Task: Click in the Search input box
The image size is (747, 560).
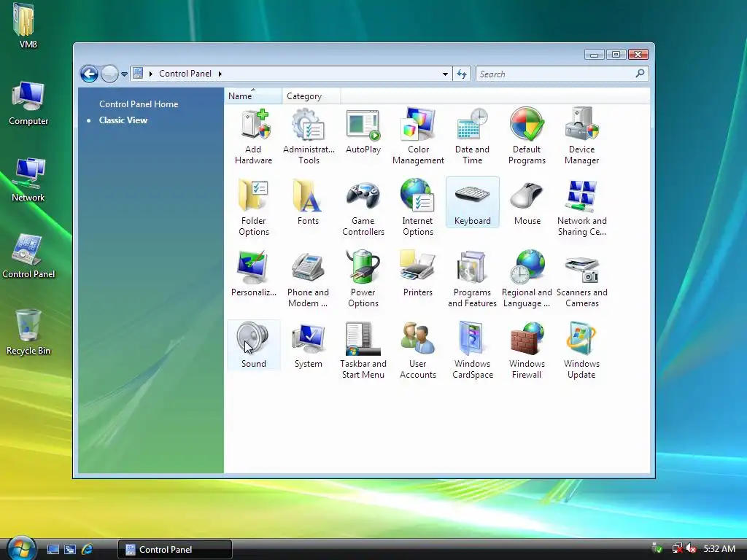Action: (555, 74)
